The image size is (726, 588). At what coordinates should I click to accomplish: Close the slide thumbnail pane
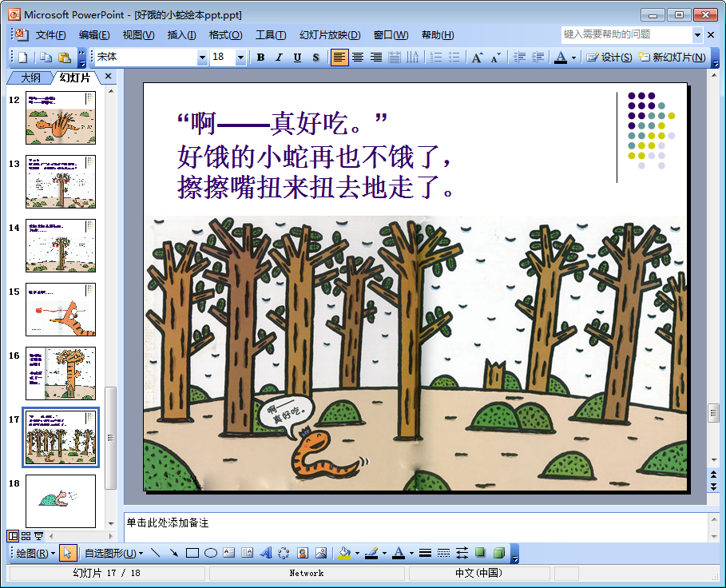coord(109,77)
